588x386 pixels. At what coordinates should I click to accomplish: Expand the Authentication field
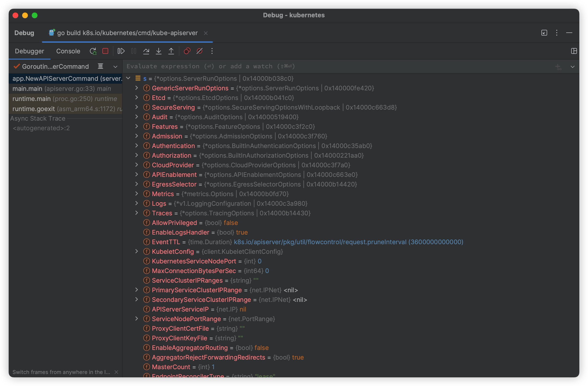click(x=136, y=146)
